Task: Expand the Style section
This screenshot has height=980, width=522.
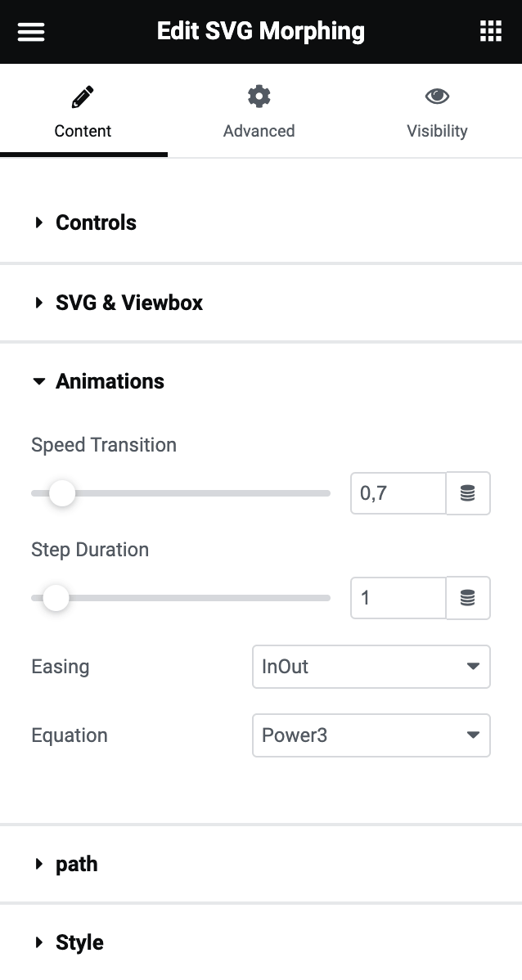Action: [79, 942]
